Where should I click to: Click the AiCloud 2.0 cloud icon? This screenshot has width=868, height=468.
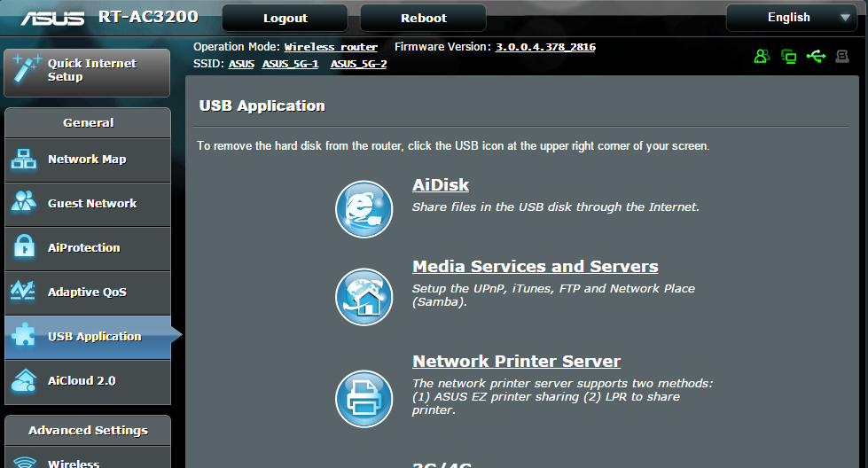tap(24, 380)
